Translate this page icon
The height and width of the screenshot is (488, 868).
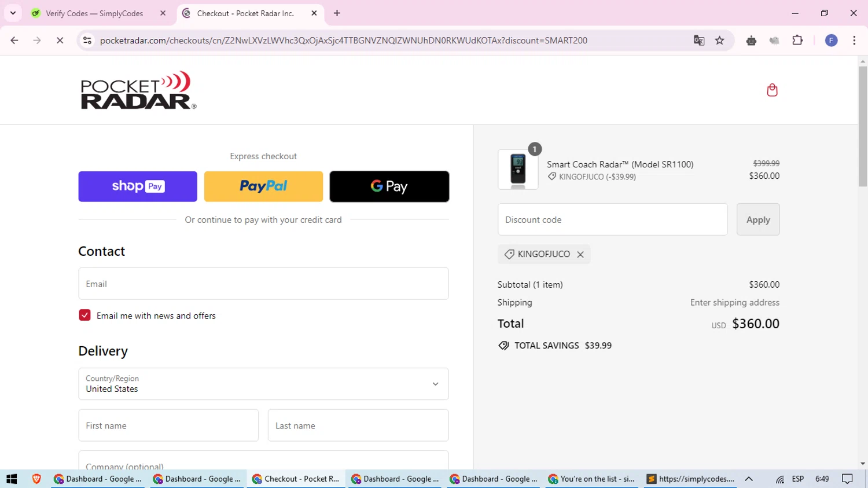699,41
